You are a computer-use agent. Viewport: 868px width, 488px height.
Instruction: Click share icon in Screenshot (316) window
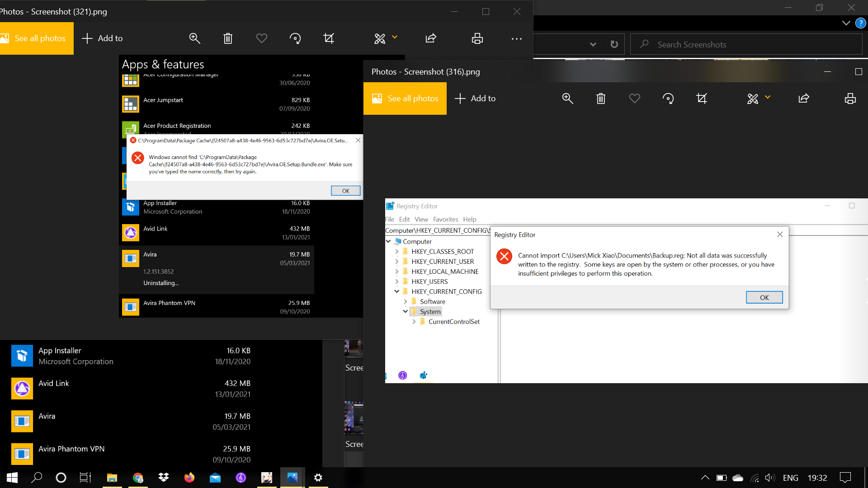click(x=804, y=99)
